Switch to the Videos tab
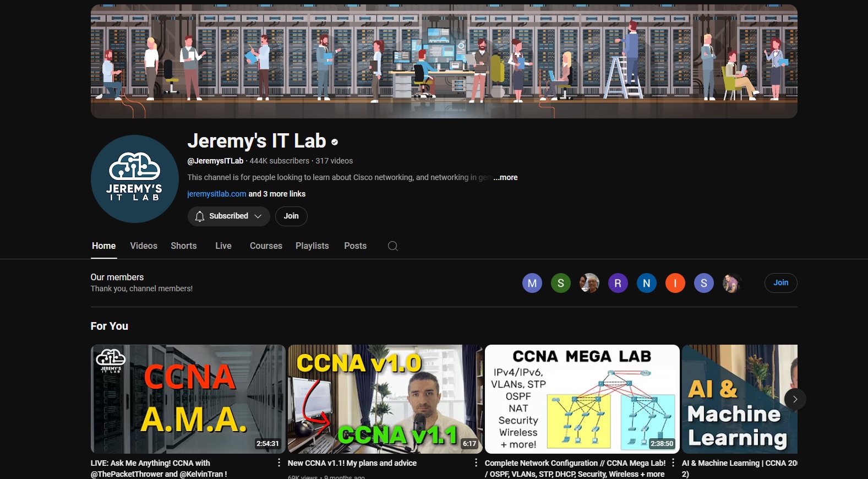This screenshot has height=479, width=868. (144, 246)
